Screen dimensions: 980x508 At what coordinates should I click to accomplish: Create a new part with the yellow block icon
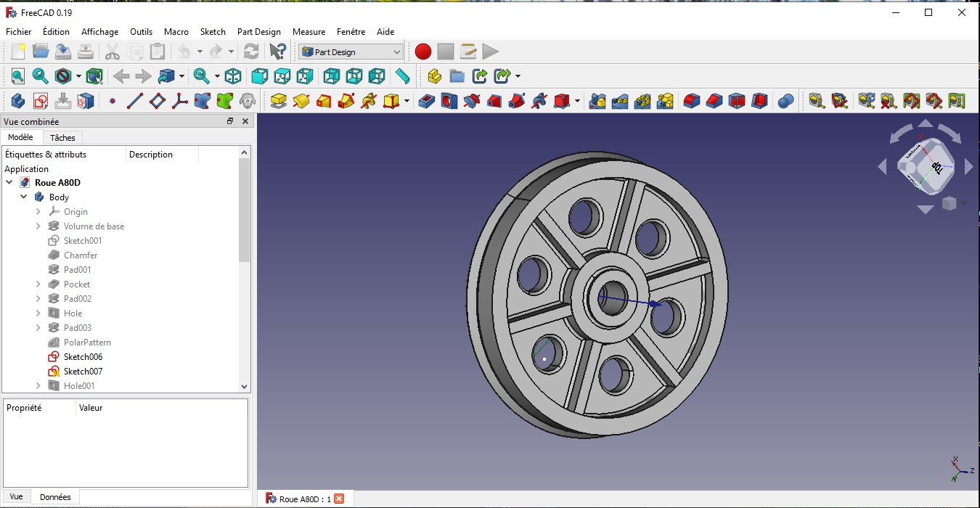(x=434, y=76)
